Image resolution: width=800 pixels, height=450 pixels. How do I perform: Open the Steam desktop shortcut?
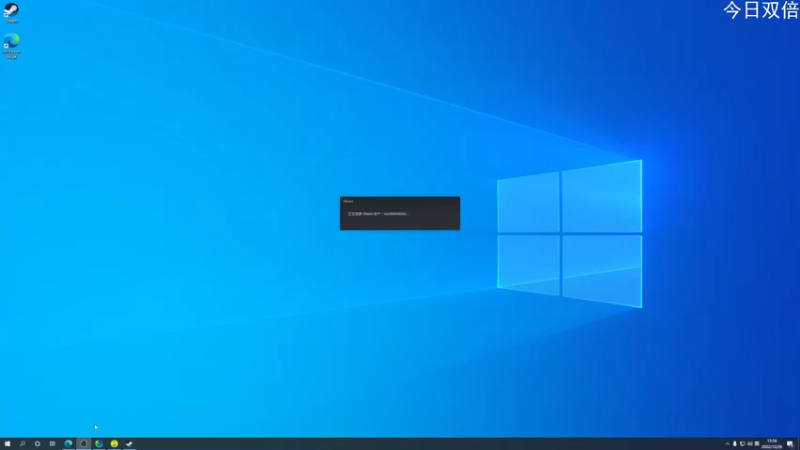click(11, 12)
